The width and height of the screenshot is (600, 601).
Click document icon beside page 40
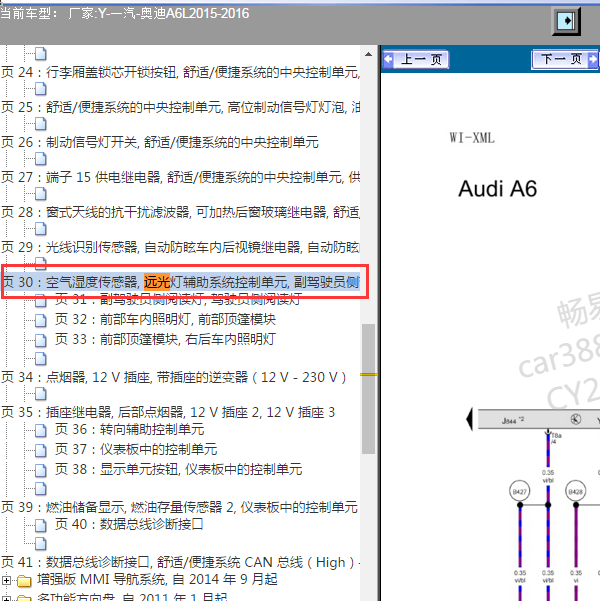click(x=40, y=525)
